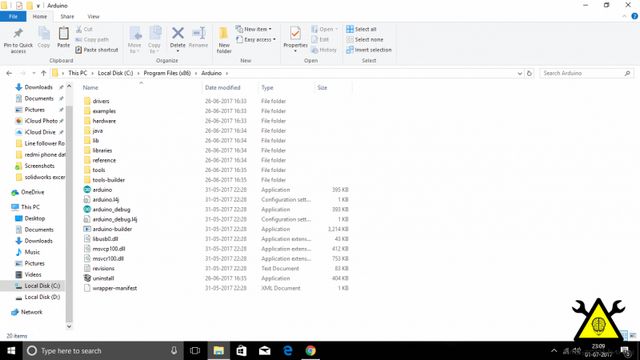Screen dimensions: 640x360
Task: Select the arduino-builder application
Action: (112, 229)
